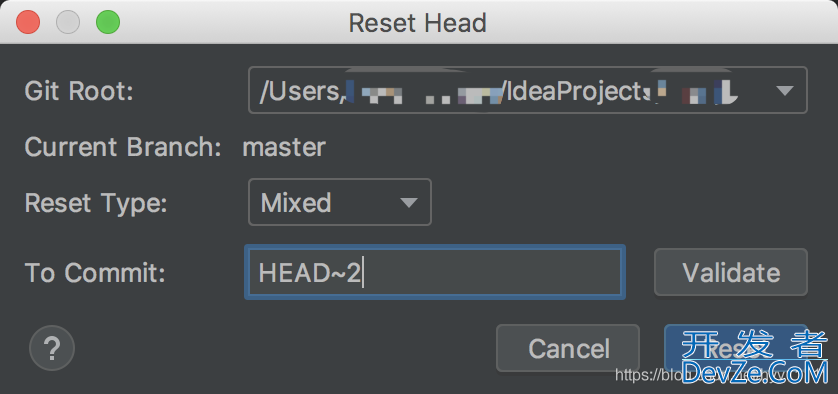Click the To Commit label
Screen dimensions: 838x394
(x=95, y=273)
